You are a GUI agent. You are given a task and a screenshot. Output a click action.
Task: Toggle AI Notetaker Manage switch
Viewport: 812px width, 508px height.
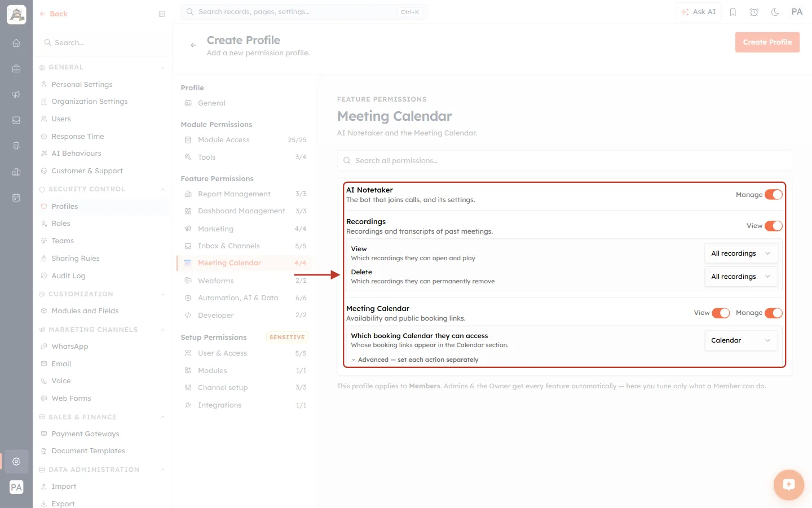[774, 195]
